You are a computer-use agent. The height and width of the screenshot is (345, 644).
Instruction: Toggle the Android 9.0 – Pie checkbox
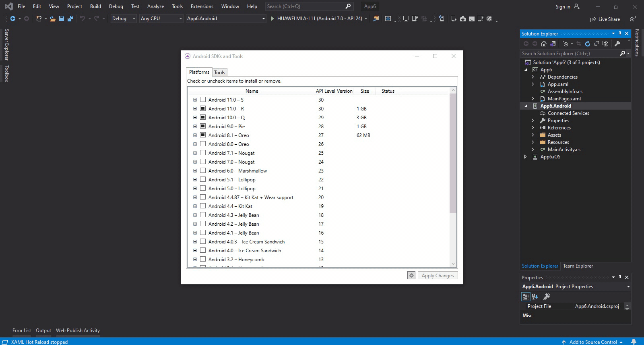(203, 126)
